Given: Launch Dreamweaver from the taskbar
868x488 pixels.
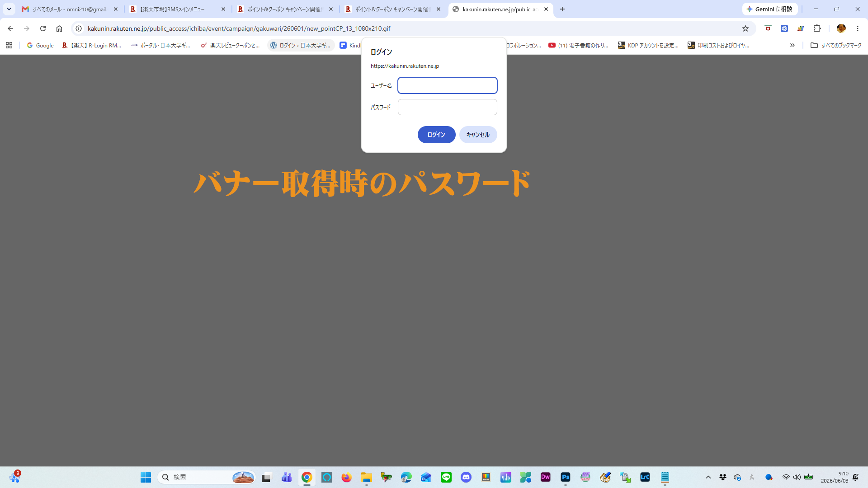Looking at the screenshot, I should tap(546, 477).
